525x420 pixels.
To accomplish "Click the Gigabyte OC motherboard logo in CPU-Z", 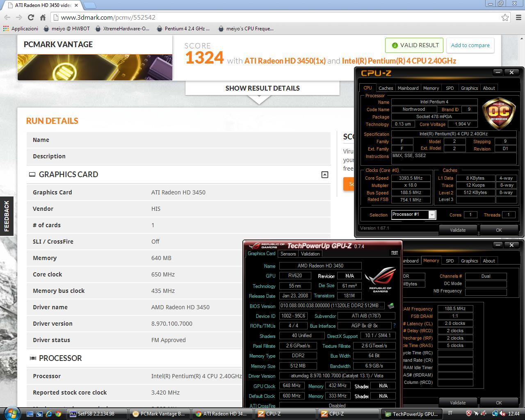I will click(x=499, y=114).
